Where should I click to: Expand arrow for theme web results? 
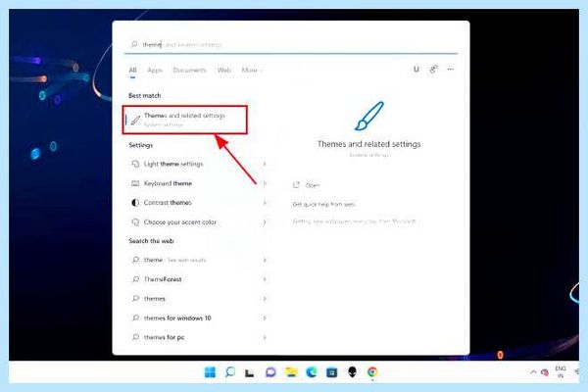(x=265, y=260)
